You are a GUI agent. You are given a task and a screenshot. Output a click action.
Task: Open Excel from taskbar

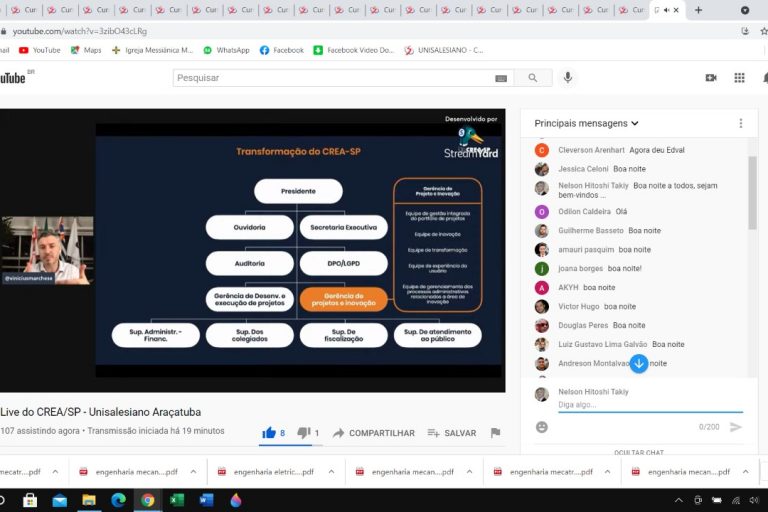tap(177, 500)
